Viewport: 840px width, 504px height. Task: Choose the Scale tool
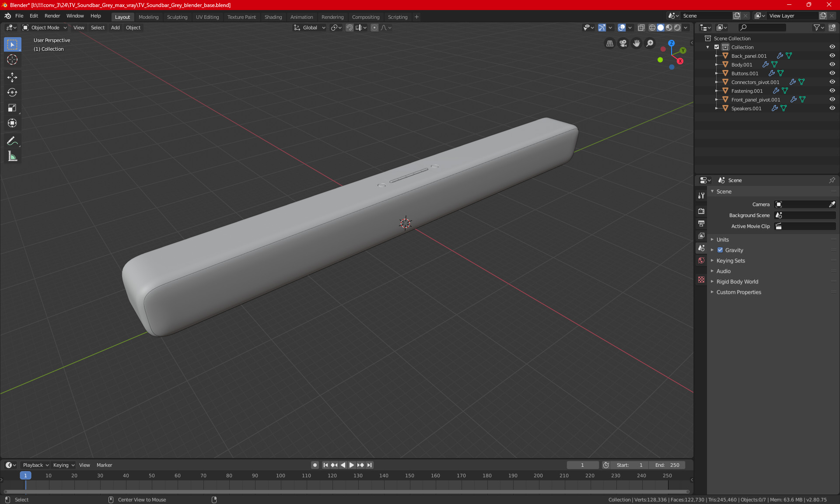pyautogui.click(x=12, y=108)
